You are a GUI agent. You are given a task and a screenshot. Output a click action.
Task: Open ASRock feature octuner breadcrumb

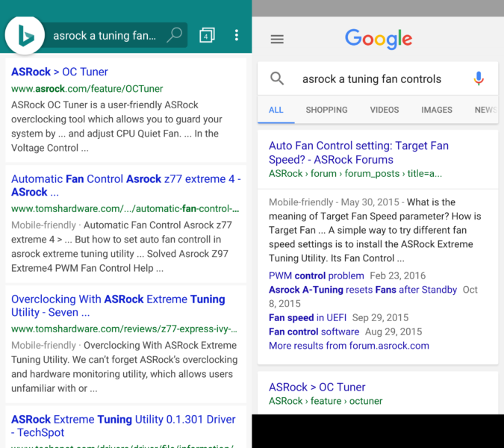click(x=326, y=401)
